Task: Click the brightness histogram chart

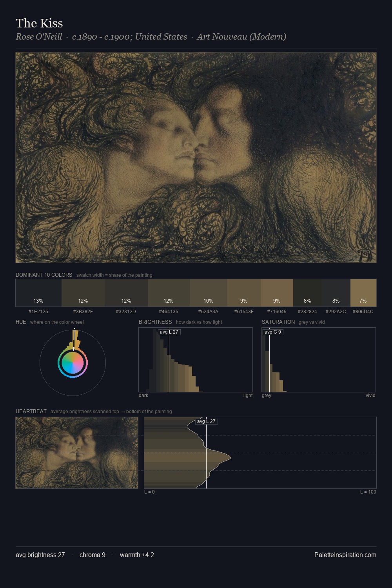Action: click(x=196, y=360)
